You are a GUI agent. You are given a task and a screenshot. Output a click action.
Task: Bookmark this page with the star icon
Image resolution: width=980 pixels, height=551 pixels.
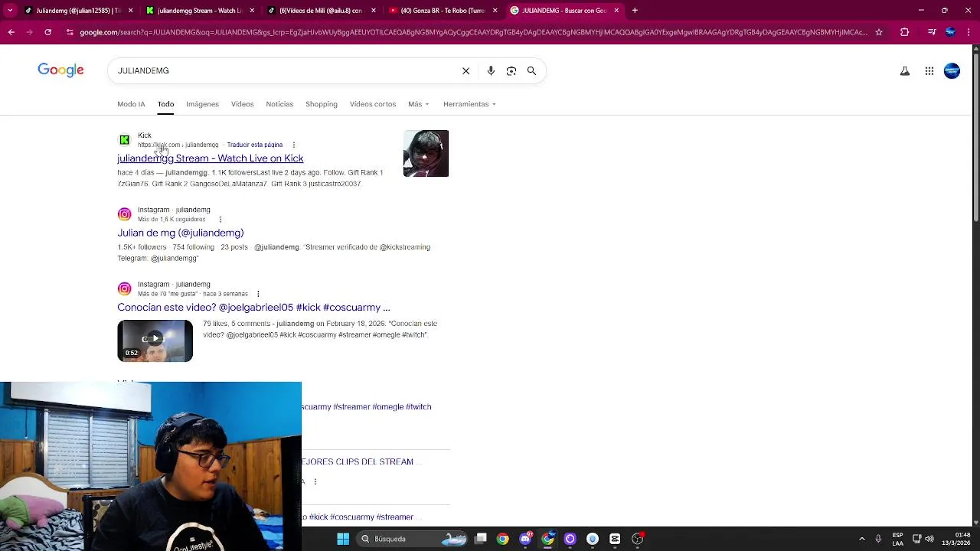click(x=879, y=32)
